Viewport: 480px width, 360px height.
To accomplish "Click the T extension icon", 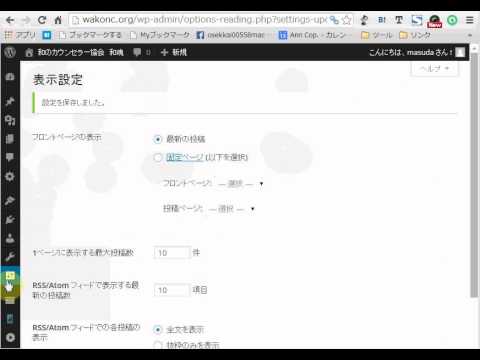I will click(x=399, y=20).
